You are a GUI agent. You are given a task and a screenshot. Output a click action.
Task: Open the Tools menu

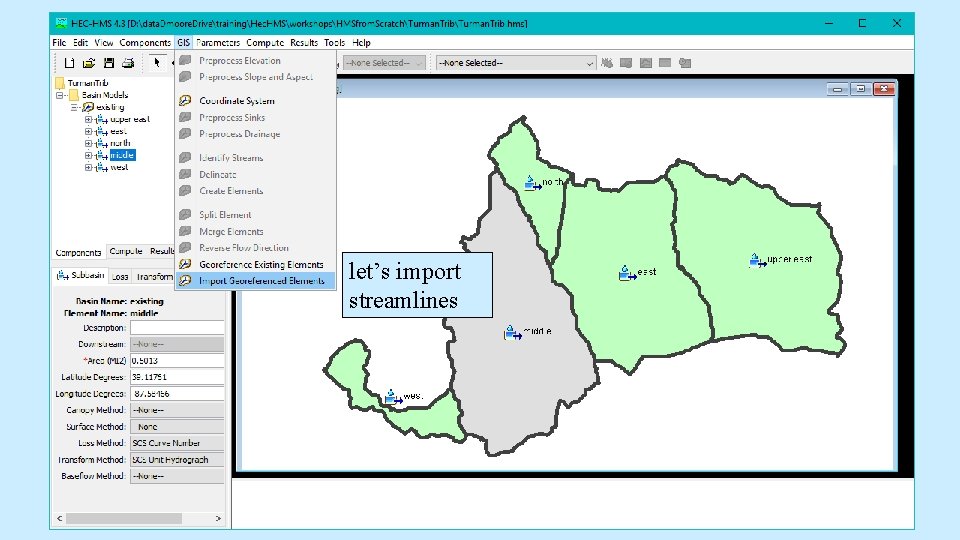point(334,43)
